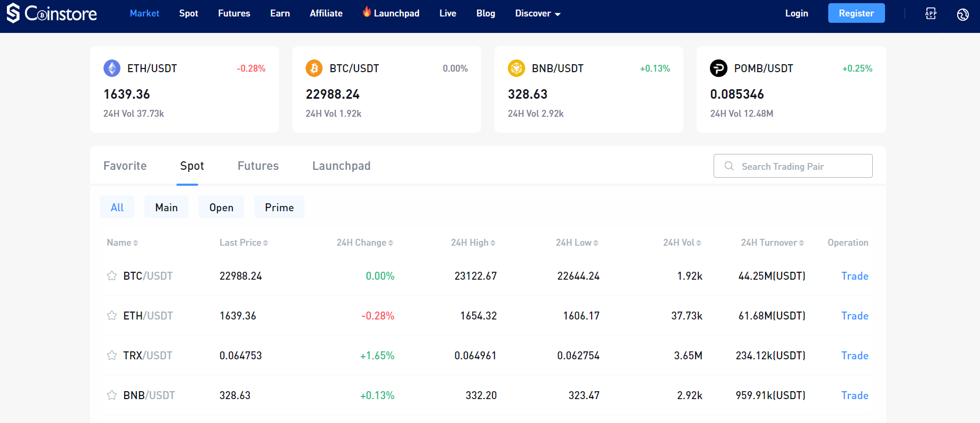Click the ETH/USDT pair name in table
This screenshot has width=980, height=423.
(x=148, y=316)
